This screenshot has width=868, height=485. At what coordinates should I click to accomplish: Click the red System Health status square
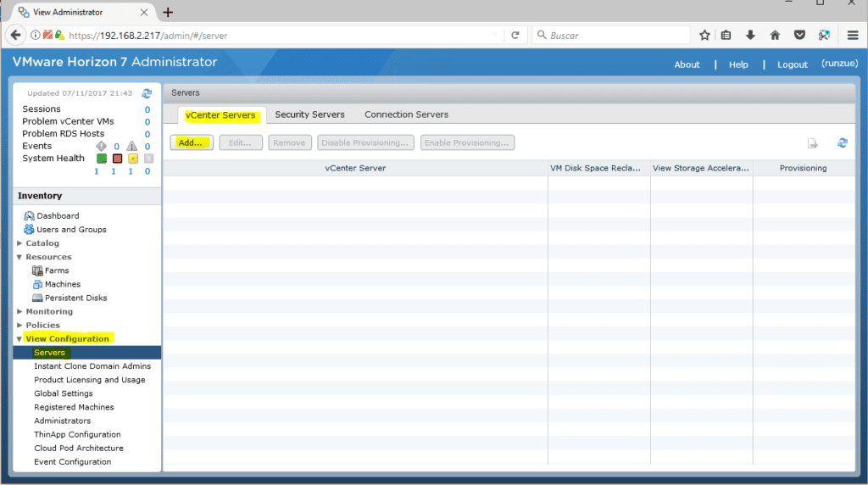point(117,159)
